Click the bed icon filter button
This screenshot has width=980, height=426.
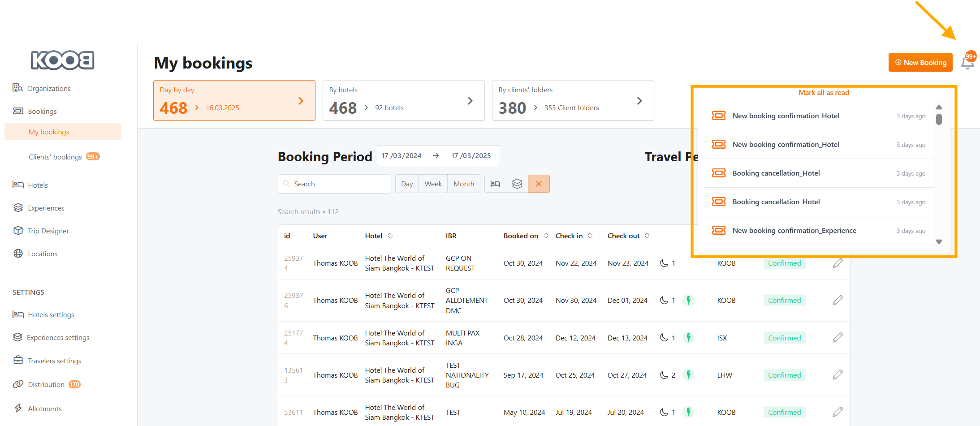coord(495,184)
